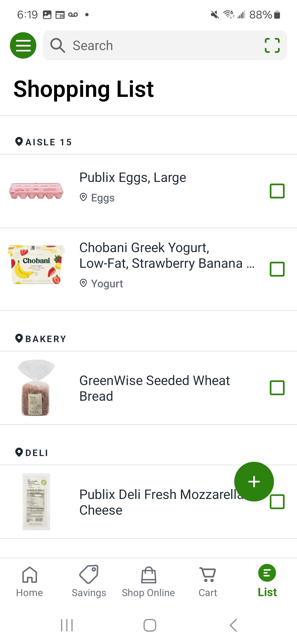Tap the magnifying glass search icon
The width and height of the screenshot is (297, 644).
click(x=57, y=45)
